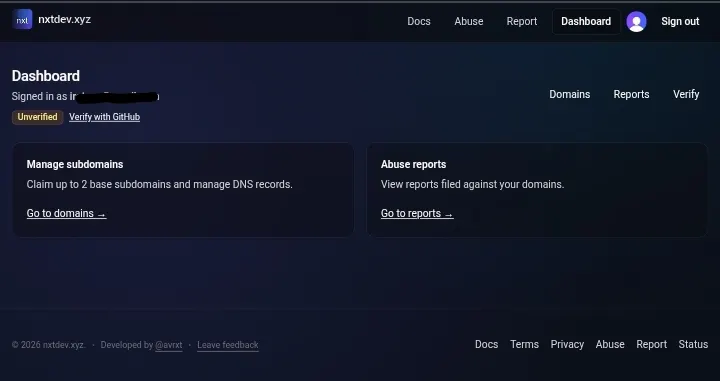The width and height of the screenshot is (720, 381).
Task: Switch to the Domains tab
Action: 569,94
